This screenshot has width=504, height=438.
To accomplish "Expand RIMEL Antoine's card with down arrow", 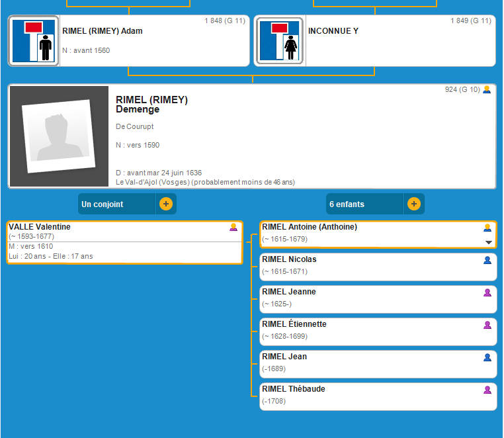I will point(489,242).
